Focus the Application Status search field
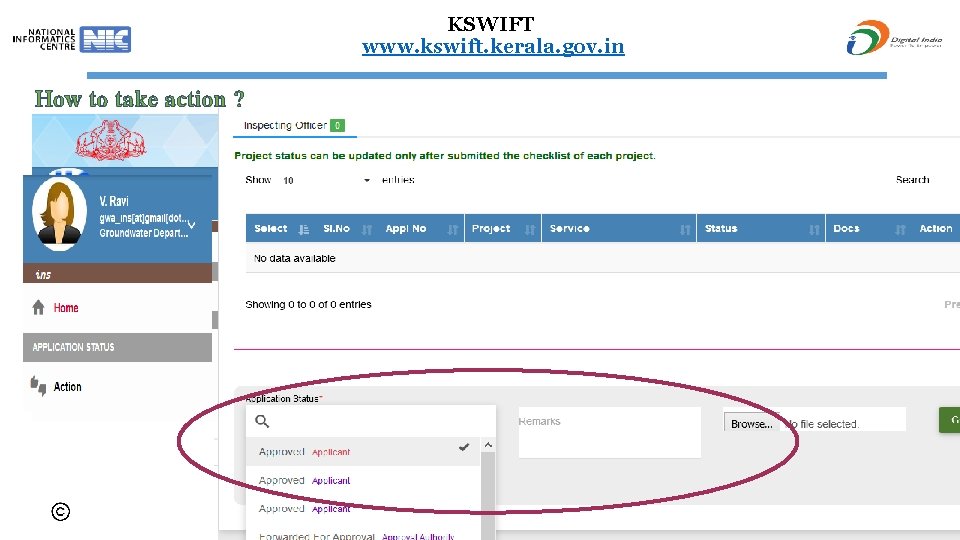 coord(370,421)
